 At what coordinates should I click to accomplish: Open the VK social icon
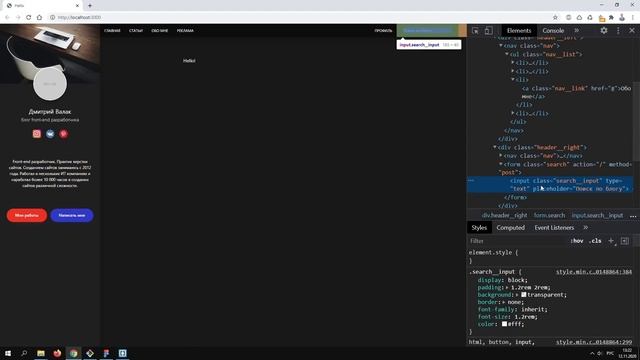pyautogui.click(x=50, y=133)
